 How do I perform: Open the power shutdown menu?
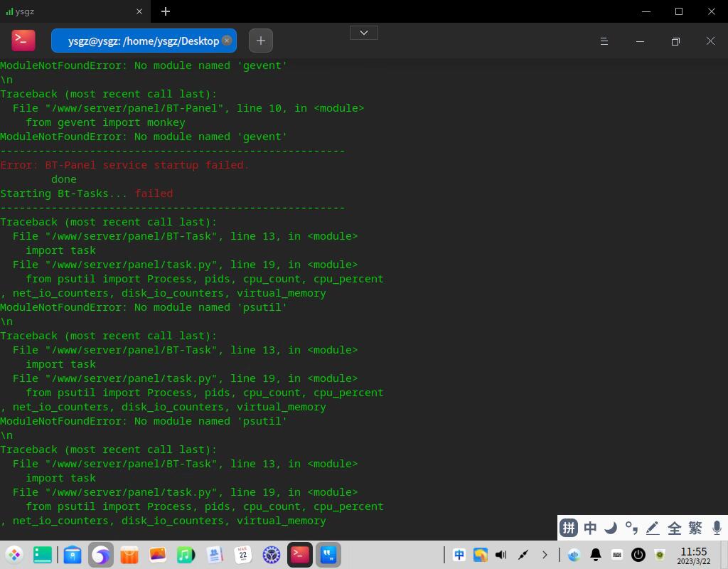pyautogui.click(x=638, y=555)
